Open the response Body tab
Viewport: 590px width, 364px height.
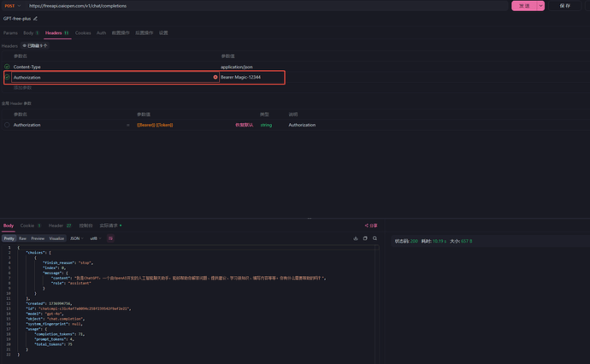pos(9,226)
